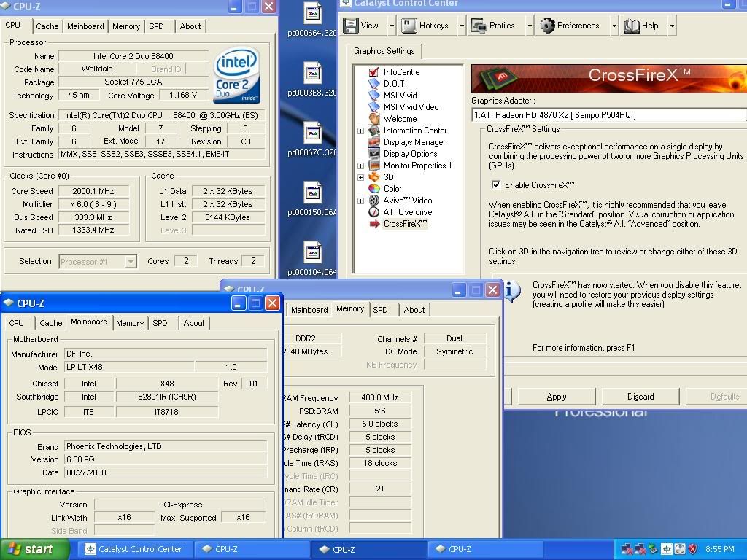Select the 3D cube icon in tree

click(x=374, y=176)
